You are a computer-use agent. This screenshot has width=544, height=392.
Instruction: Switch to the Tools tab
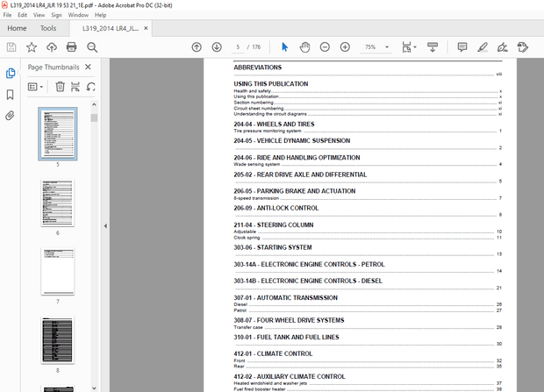[48, 28]
